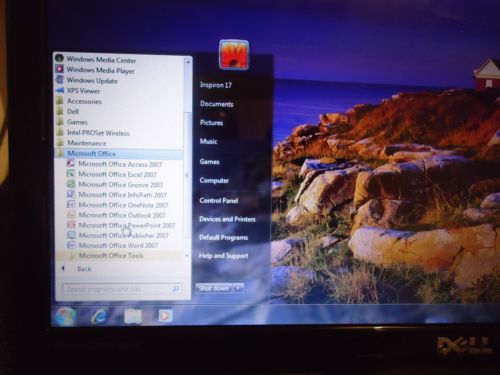Image resolution: width=500 pixels, height=375 pixels.
Task: Open Windows Explorer folder on taskbar
Action: (133, 316)
